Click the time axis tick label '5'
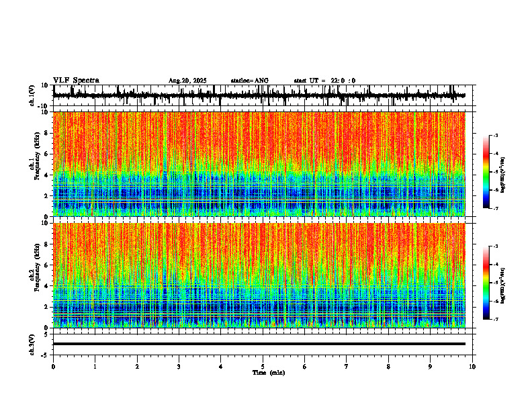 click(x=263, y=367)
